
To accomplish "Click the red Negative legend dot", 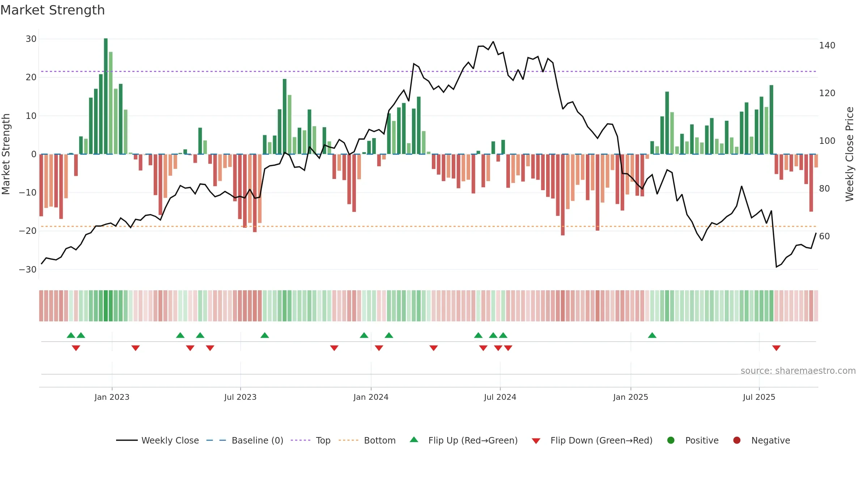I will (x=737, y=440).
